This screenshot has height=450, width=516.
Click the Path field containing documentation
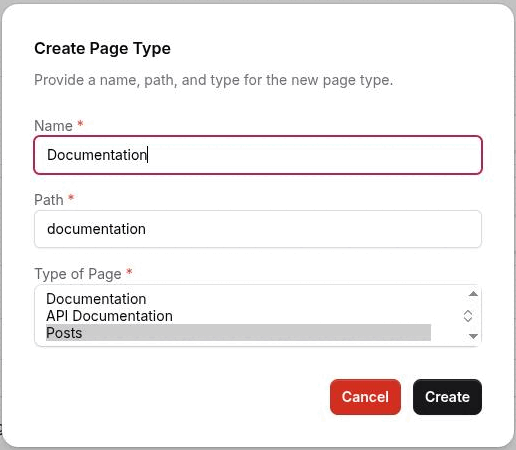tap(258, 229)
